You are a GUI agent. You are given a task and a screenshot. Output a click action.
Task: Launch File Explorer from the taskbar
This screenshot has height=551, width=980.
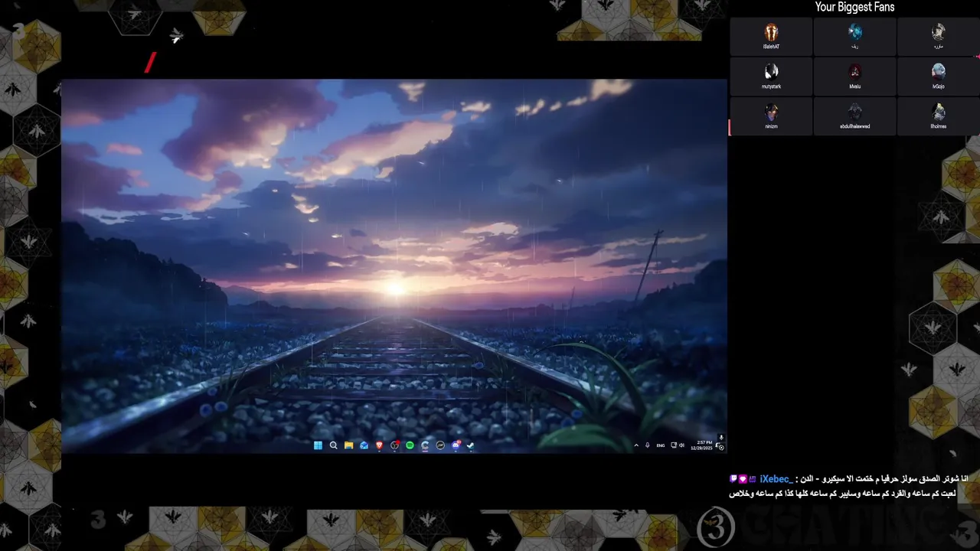tap(348, 445)
